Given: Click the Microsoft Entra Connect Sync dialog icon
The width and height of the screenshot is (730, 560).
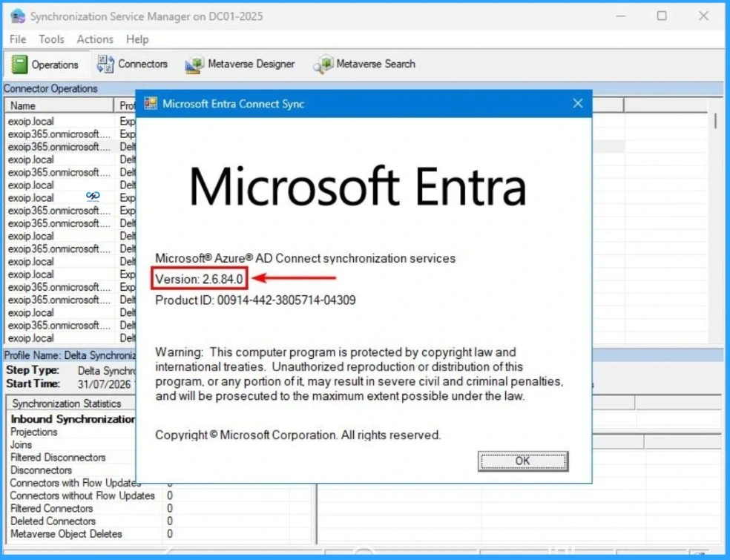Looking at the screenshot, I should 151,103.
